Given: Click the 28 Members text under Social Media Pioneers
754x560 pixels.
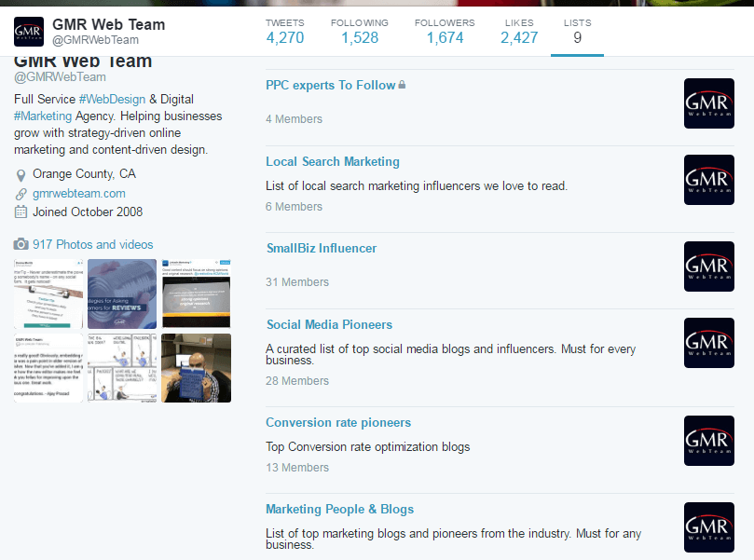Looking at the screenshot, I should [x=297, y=381].
